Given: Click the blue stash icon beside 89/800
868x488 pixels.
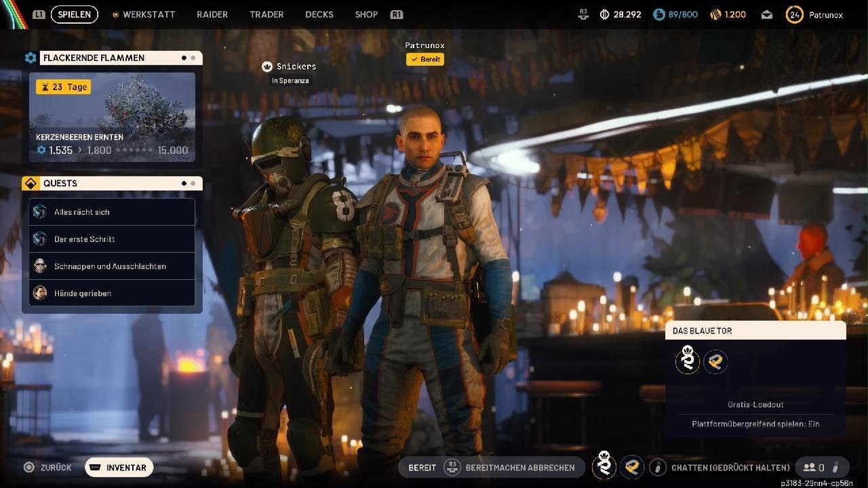Looking at the screenshot, I should tap(658, 14).
